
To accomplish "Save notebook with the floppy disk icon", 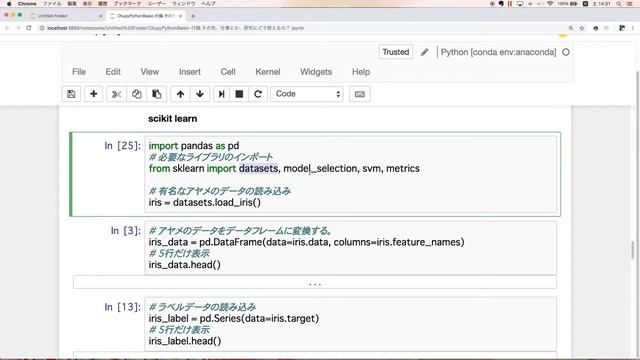I will pyautogui.click(x=71, y=94).
